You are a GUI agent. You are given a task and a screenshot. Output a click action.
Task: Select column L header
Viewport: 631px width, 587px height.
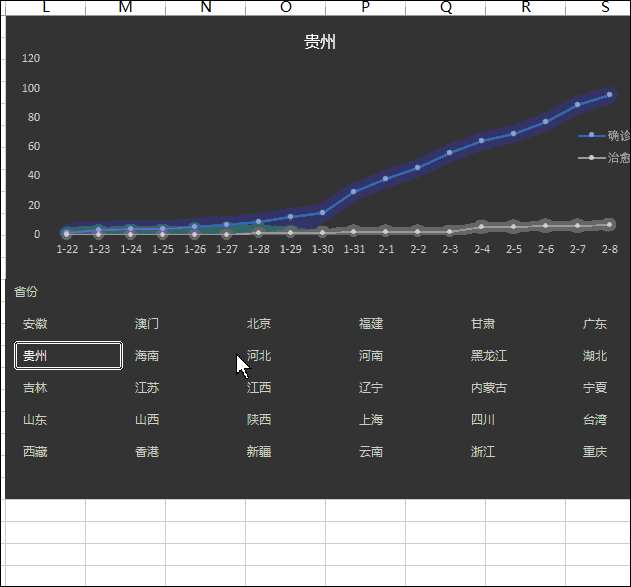click(x=46, y=7)
